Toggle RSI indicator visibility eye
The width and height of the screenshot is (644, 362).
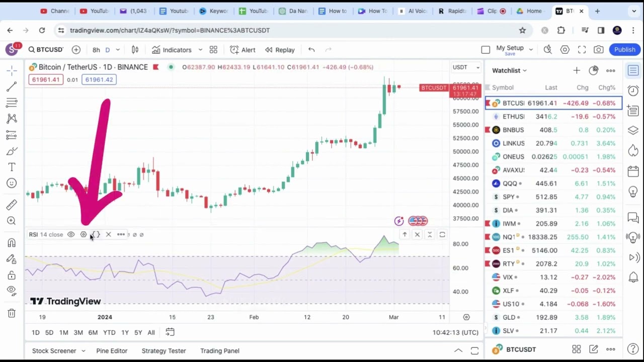(71, 235)
